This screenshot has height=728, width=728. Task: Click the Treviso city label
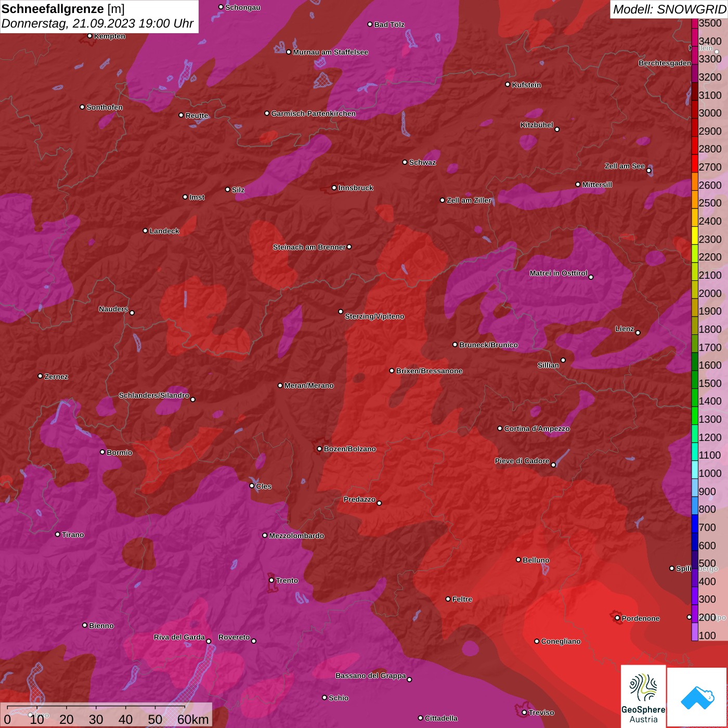point(541,712)
